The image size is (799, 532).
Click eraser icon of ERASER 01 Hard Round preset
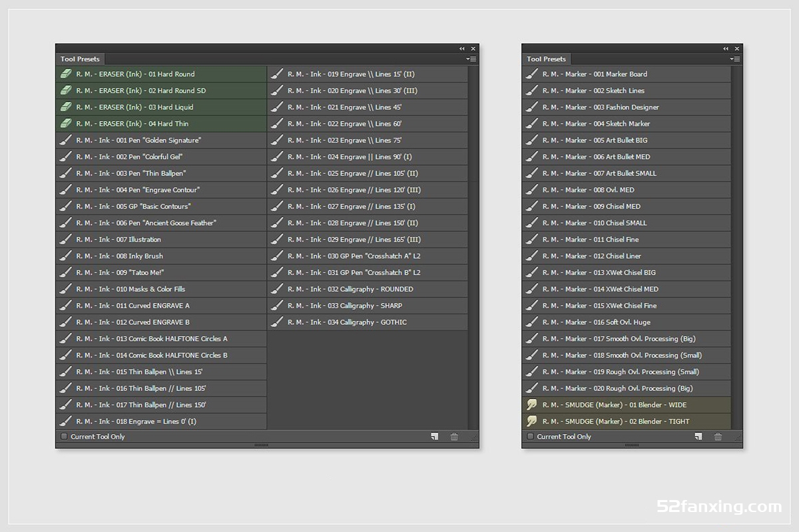point(65,74)
